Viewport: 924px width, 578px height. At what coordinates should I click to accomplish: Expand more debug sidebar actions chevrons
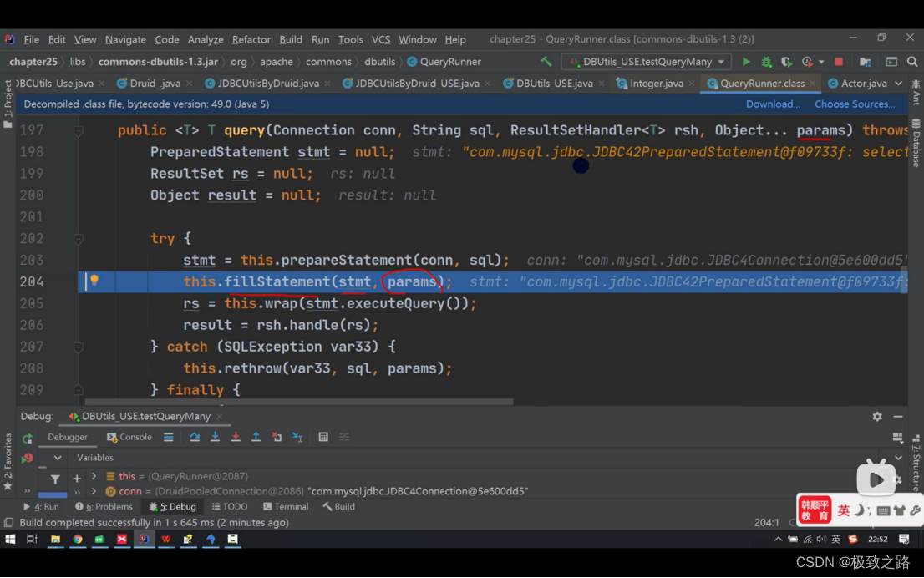coord(27,491)
